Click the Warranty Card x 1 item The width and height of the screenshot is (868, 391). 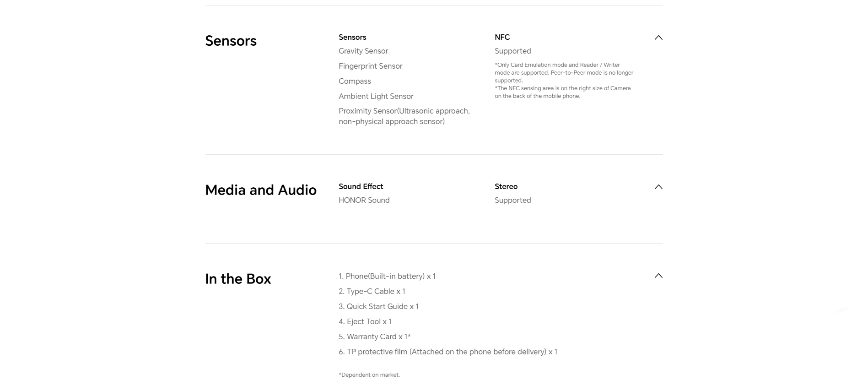[374, 337]
